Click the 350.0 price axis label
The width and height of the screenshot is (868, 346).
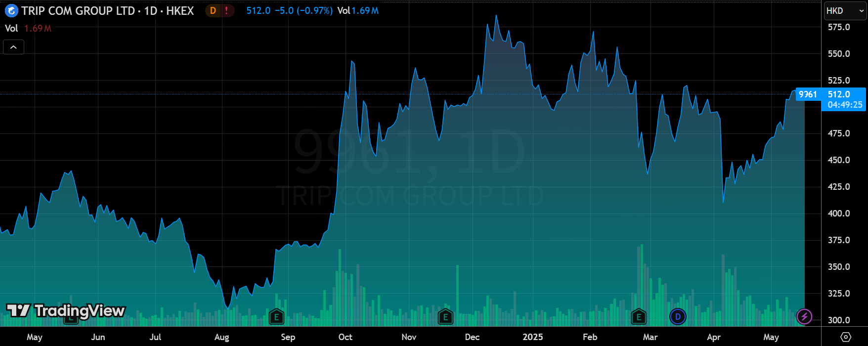click(839, 267)
